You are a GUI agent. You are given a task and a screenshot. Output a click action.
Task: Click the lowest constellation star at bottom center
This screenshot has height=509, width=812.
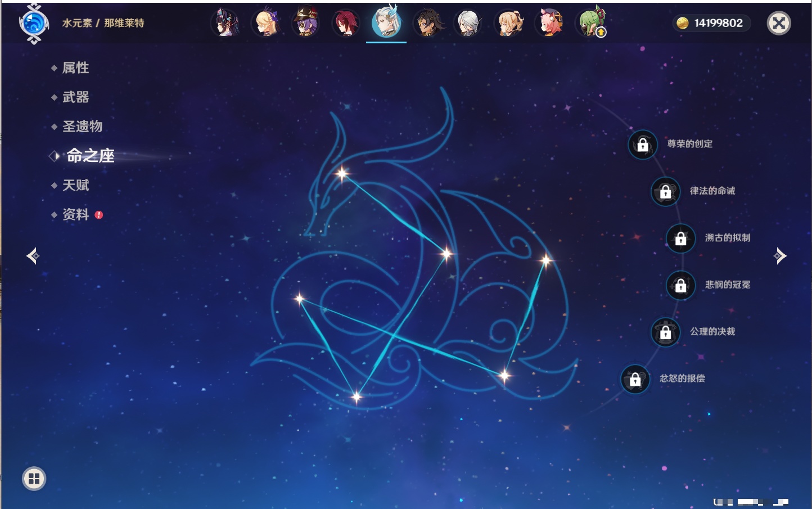(x=356, y=397)
